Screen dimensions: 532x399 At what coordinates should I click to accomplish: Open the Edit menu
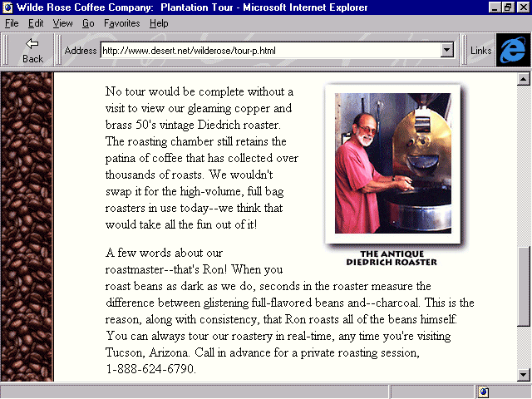(x=36, y=23)
